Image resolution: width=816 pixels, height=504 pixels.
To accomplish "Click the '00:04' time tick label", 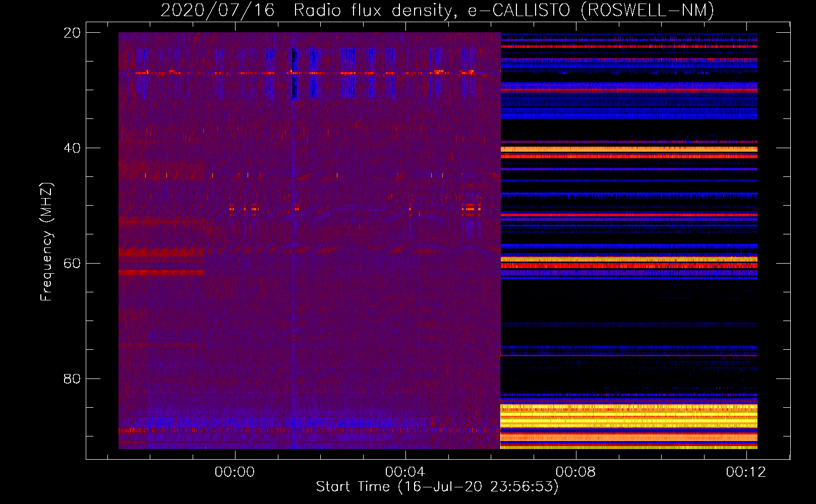I will tap(405, 472).
